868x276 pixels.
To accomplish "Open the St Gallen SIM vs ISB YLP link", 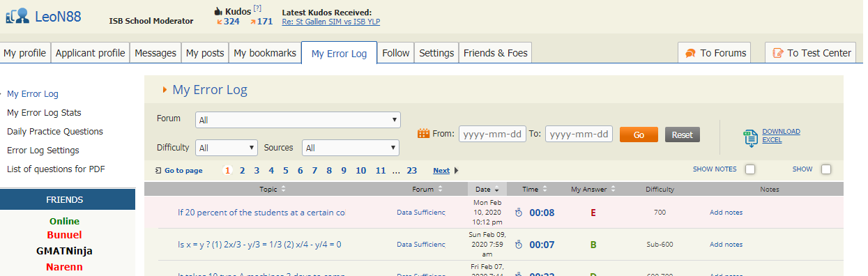I will (330, 22).
